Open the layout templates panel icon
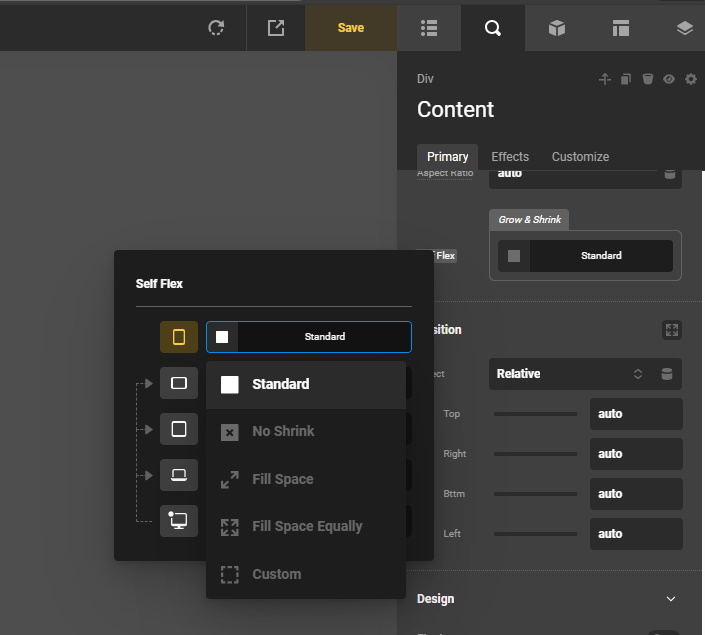Image resolution: width=705 pixels, height=635 pixels. pos(621,28)
